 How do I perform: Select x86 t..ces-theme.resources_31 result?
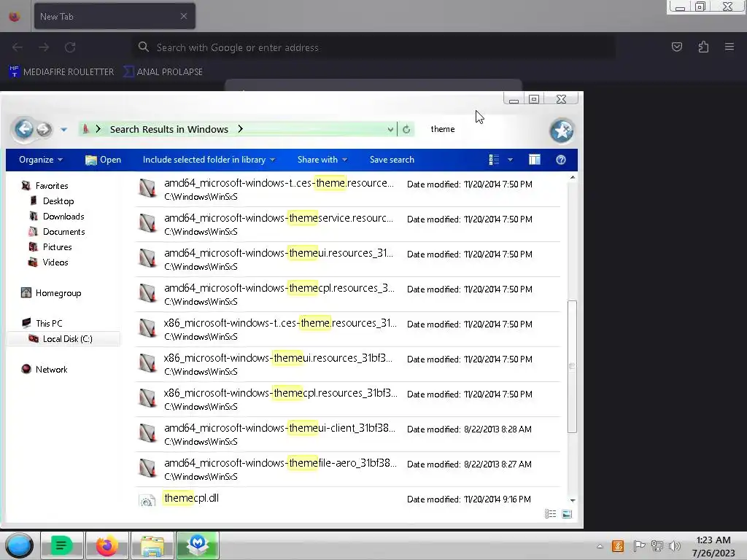(x=348, y=330)
